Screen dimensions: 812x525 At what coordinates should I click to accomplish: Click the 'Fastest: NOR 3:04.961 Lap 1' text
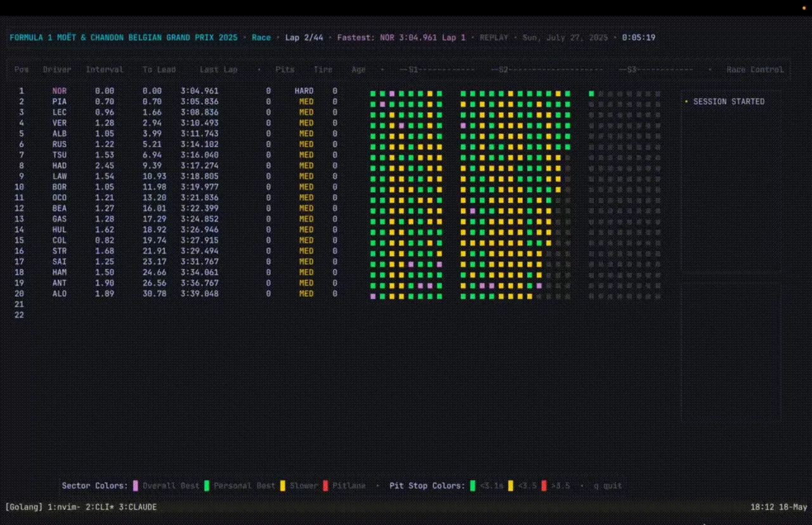click(401, 37)
